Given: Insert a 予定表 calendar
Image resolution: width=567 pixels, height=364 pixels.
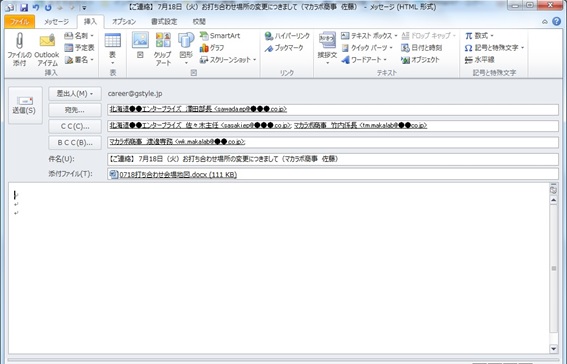Looking at the screenshot, I should 79,48.
